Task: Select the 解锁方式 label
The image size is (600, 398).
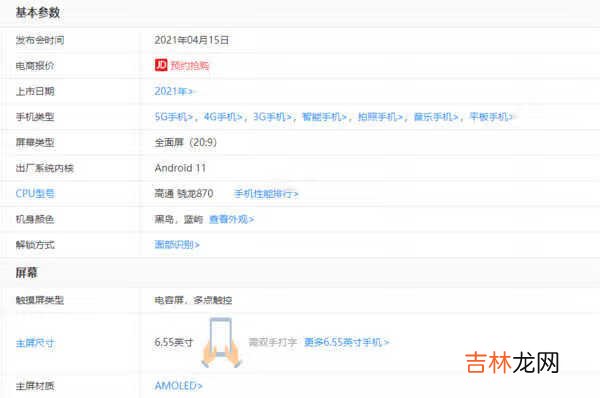Action: coord(35,245)
